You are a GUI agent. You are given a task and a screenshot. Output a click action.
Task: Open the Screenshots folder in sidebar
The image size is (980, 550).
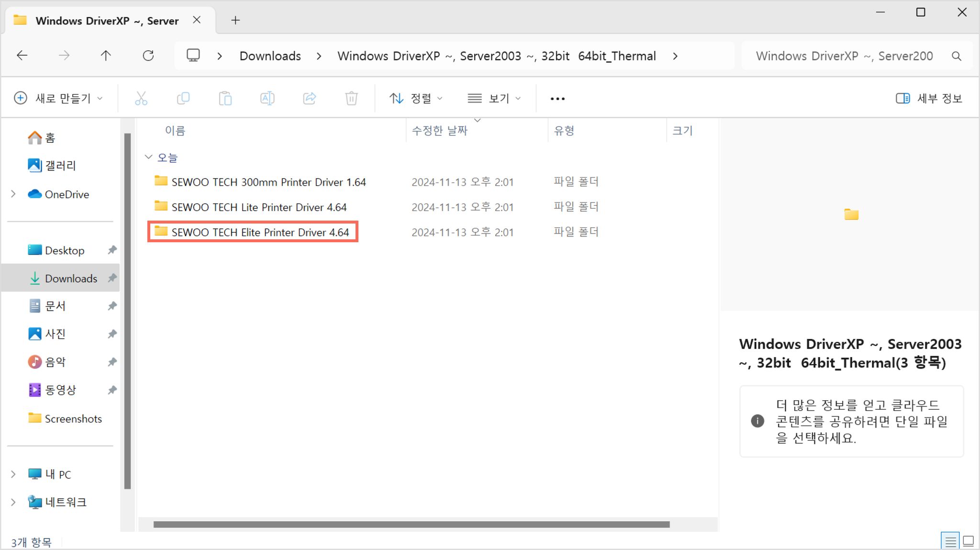(x=65, y=418)
